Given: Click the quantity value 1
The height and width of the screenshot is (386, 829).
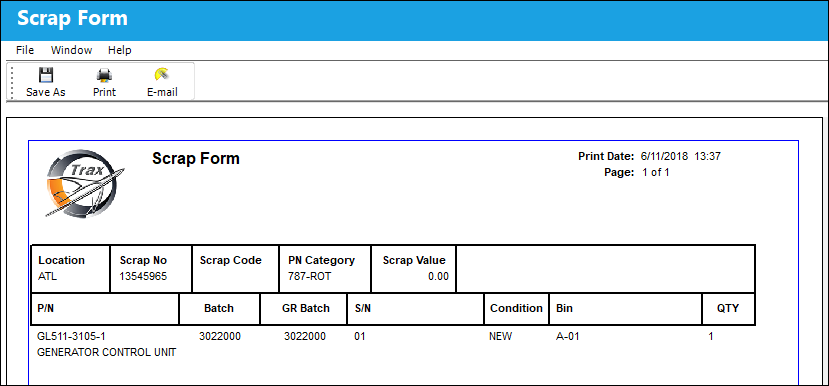Looking at the screenshot, I should (x=711, y=336).
